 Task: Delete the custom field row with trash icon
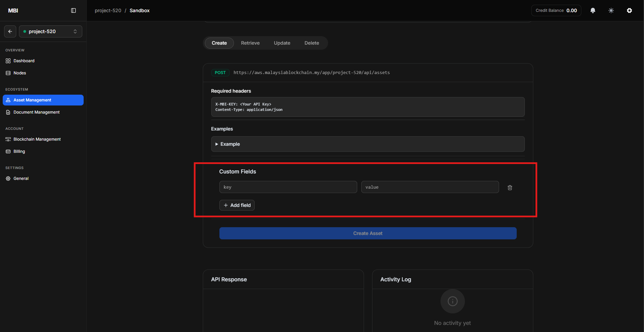point(510,187)
